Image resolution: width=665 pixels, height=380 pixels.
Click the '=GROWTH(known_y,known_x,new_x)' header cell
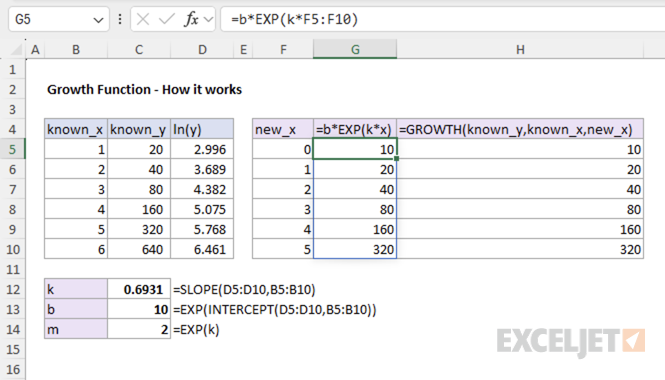(x=520, y=129)
